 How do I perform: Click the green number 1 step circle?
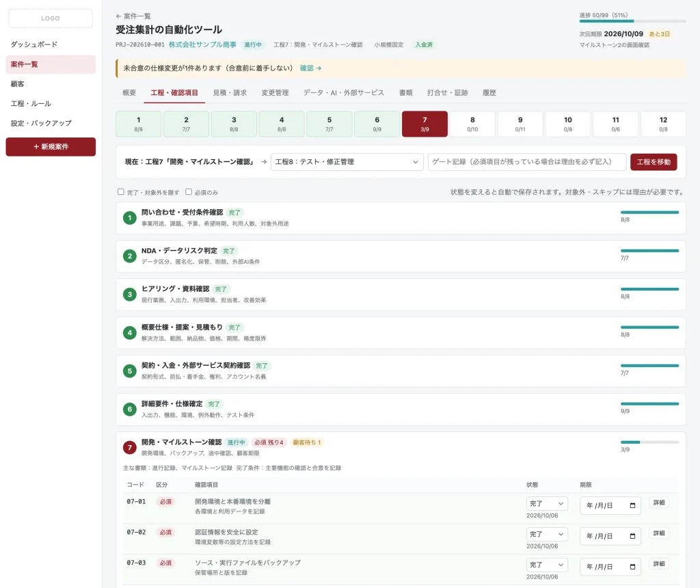[129, 218]
